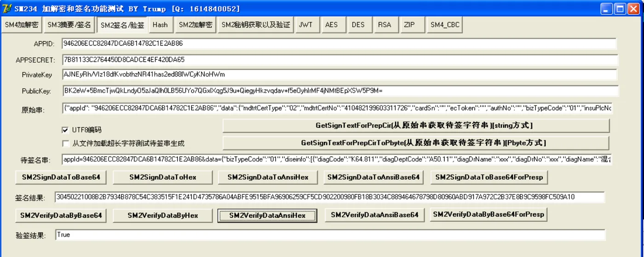Viewport: 644px width, 257px height.
Task: Minimize the SM234 window
Action: coord(606,9)
